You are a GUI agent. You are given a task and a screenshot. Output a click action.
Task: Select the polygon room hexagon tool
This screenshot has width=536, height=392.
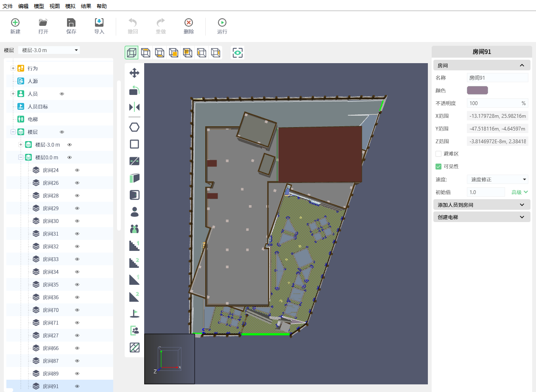click(134, 127)
